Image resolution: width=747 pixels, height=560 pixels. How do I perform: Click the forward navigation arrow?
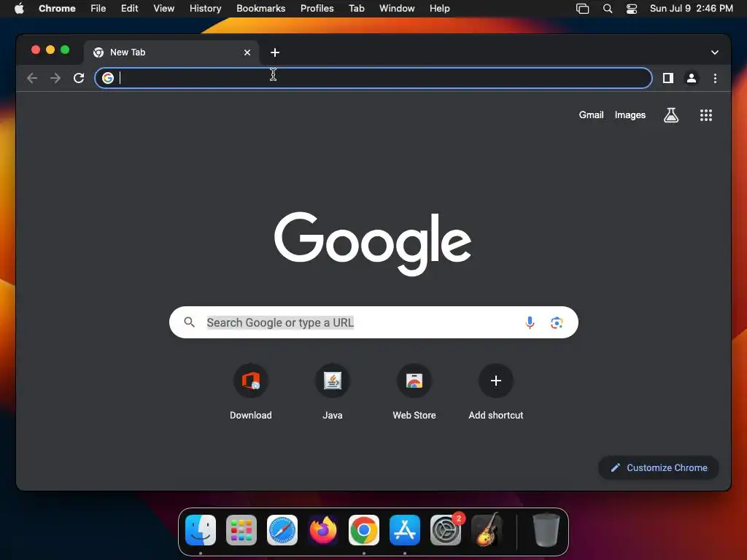[x=55, y=78]
